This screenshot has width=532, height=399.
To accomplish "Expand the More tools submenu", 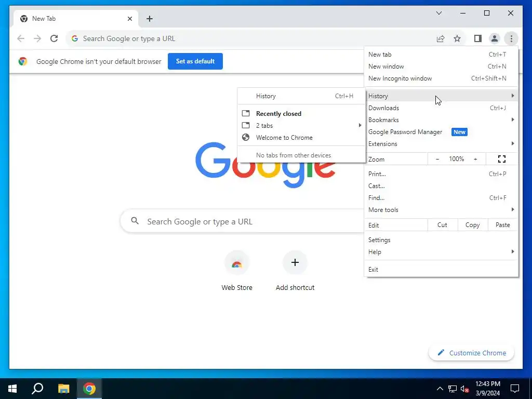I will (x=441, y=210).
